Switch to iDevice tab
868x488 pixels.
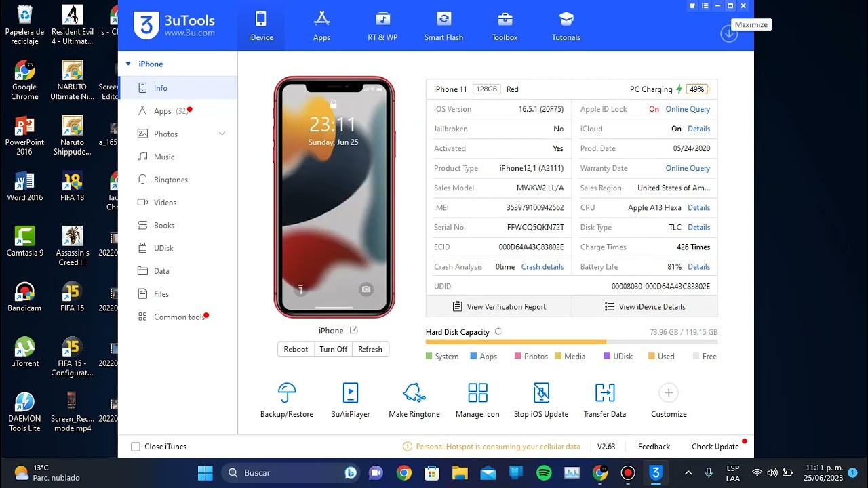[x=261, y=26]
